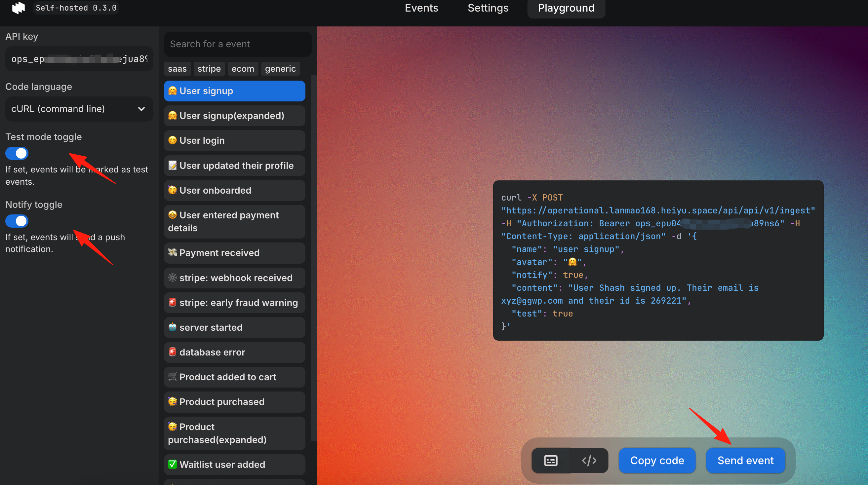Choose stripe: early fraud warning event
The height and width of the screenshot is (485, 868).
tap(235, 303)
